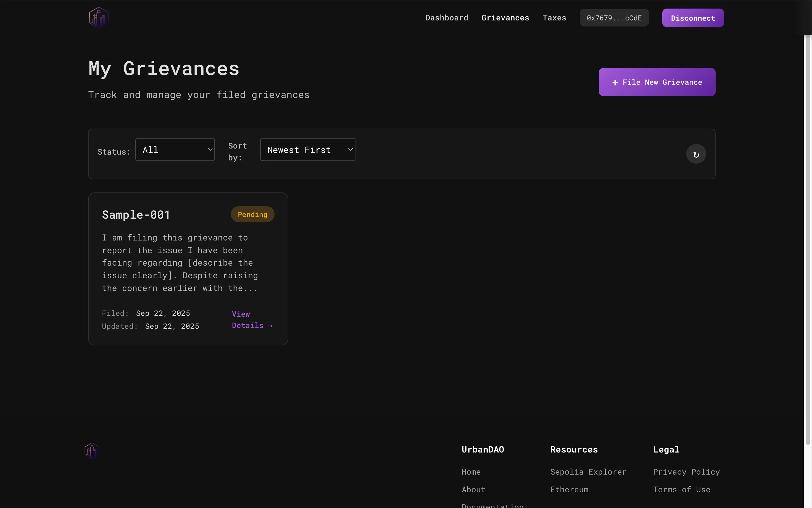The image size is (812, 508).
Task: Open the footer About link
Action: 473,490
